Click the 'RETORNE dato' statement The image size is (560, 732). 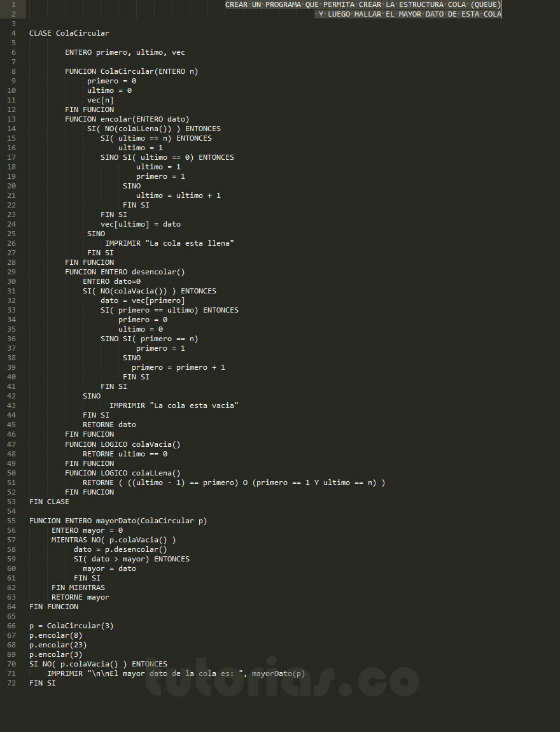click(x=109, y=425)
